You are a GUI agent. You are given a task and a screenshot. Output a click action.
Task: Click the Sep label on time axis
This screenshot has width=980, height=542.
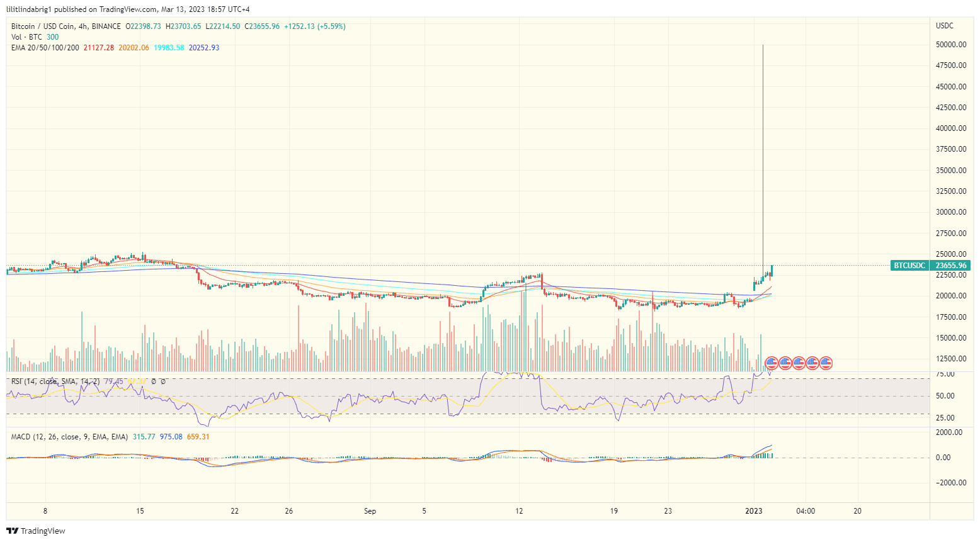370,511
